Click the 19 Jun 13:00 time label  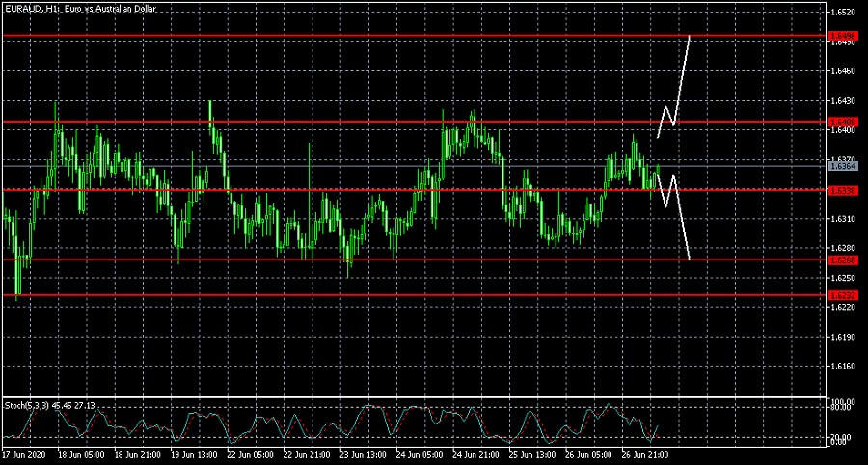[196, 454]
